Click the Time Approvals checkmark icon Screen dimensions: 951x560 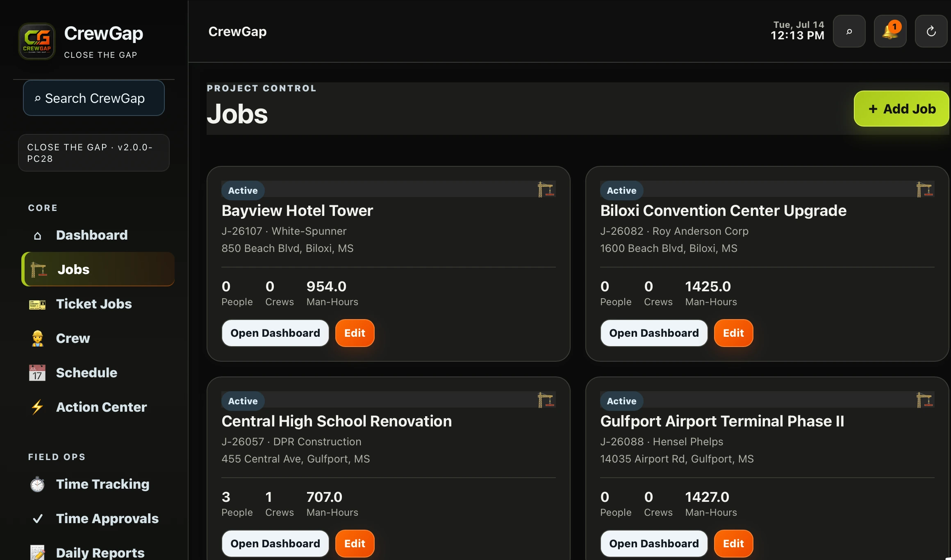coord(37,519)
